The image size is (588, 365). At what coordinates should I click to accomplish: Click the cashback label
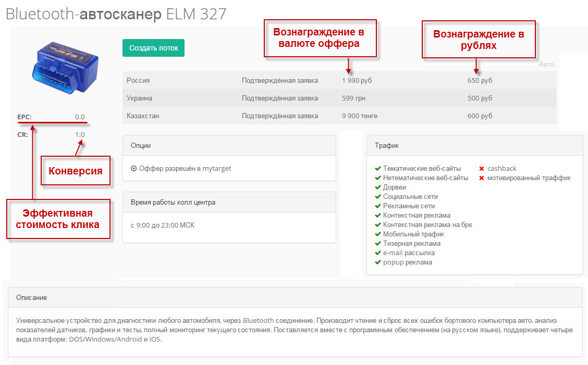tap(502, 169)
